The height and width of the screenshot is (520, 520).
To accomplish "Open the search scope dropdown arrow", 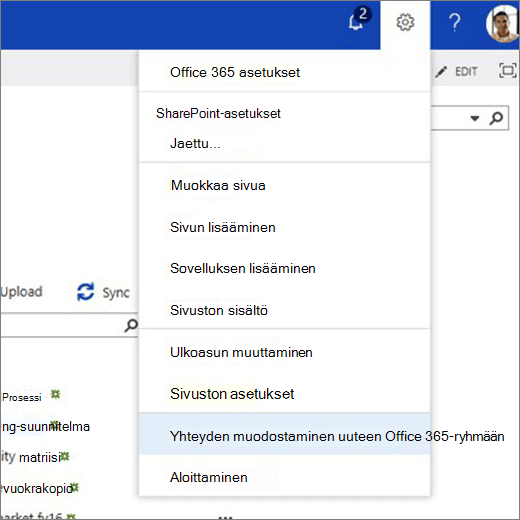I will pos(475,118).
